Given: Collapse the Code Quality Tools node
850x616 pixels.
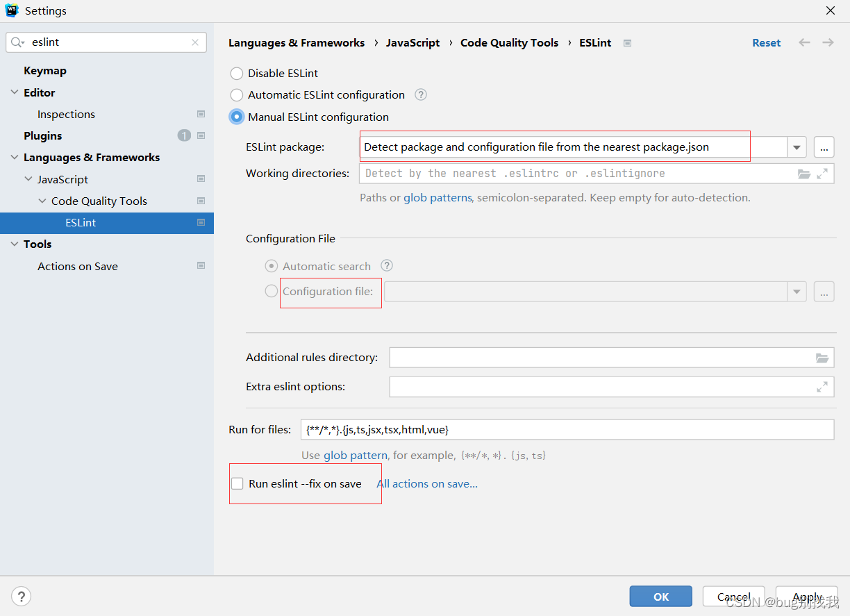Looking at the screenshot, I should pyautogui.click(x=42, y=201).
